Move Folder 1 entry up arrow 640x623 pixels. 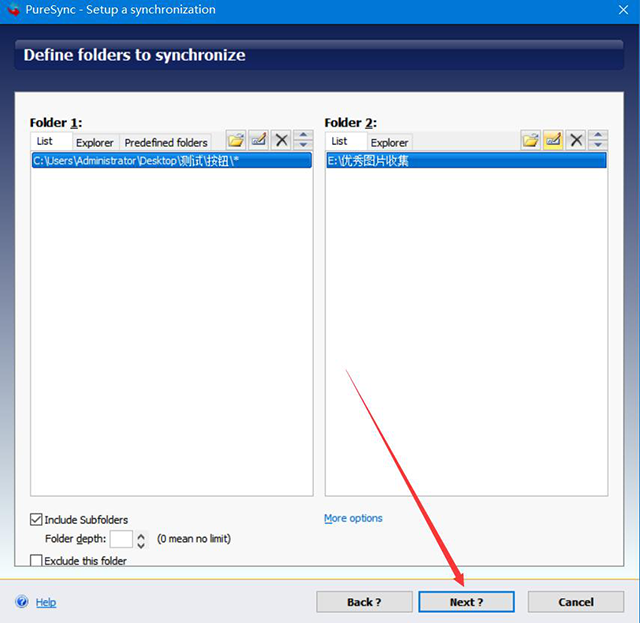303,135
